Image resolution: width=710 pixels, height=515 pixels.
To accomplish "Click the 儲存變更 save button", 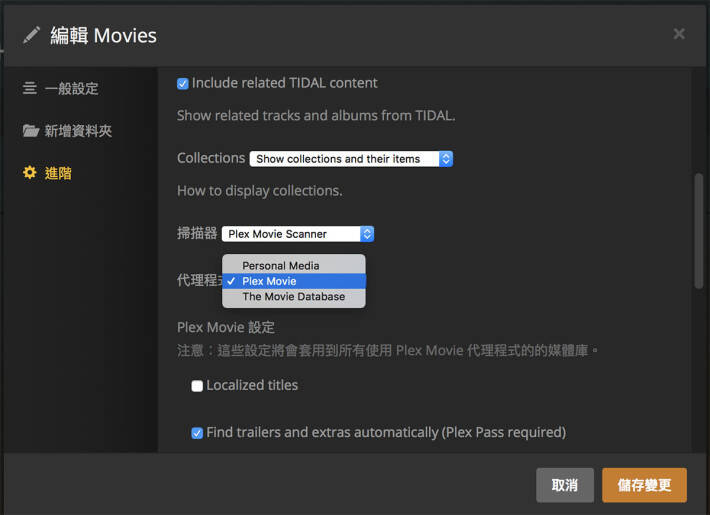I will pos(644,485).
